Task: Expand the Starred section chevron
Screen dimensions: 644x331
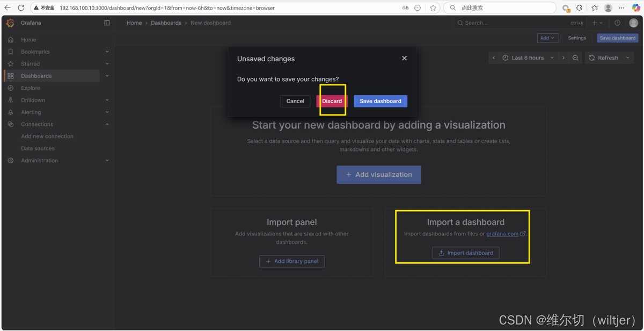Action: (x=107, y=64)
